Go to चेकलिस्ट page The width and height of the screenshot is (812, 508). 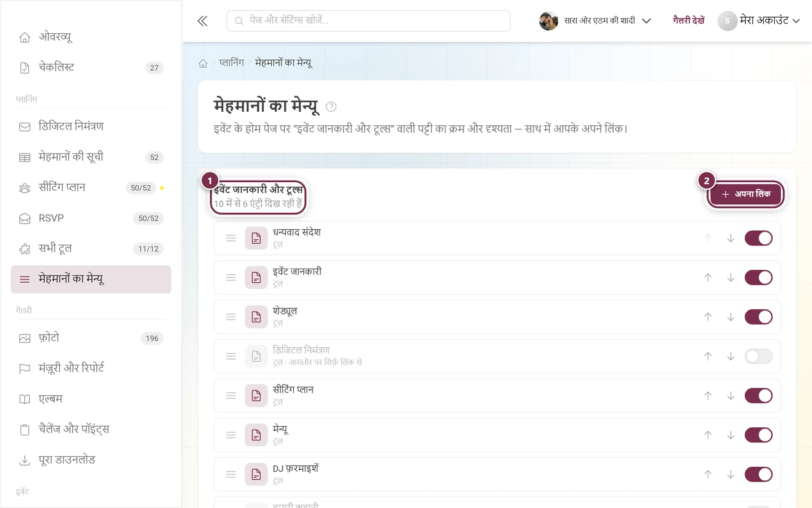pyautogui.click(x=91, y=68)
